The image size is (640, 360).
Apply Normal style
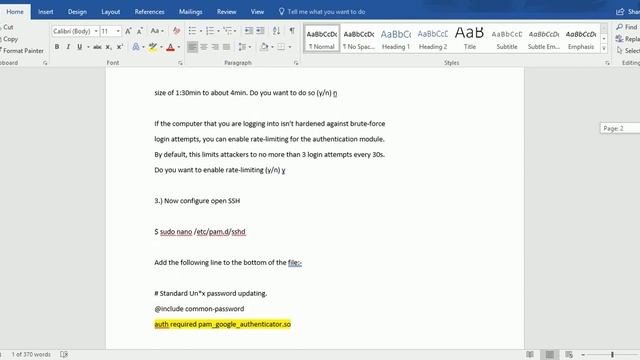click(x=322, y=38)
